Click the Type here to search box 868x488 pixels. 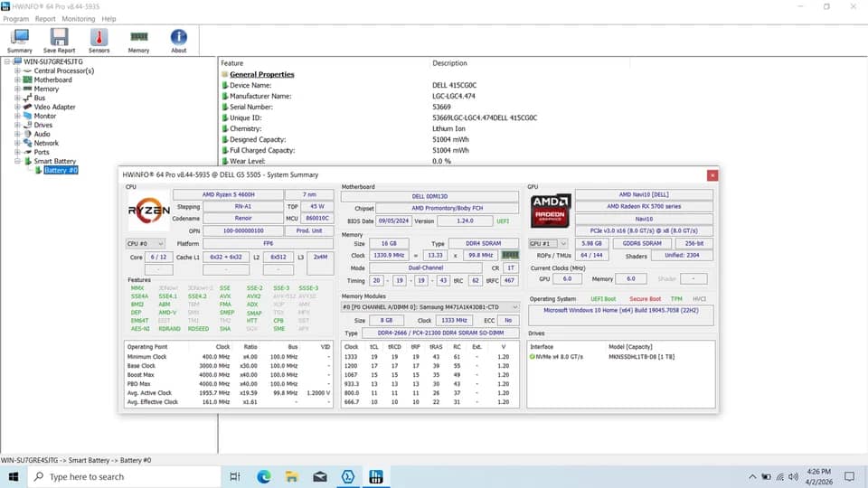pyautogui.click(x=124, y=476)
